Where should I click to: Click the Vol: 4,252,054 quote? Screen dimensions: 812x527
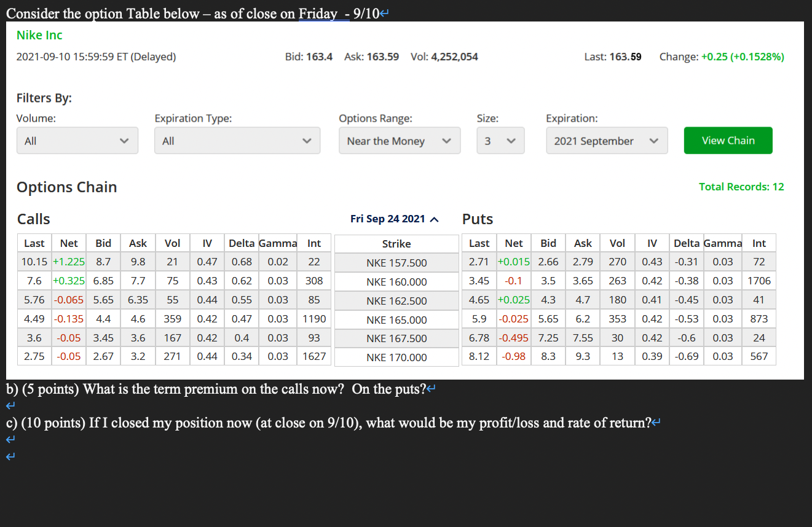444,57
